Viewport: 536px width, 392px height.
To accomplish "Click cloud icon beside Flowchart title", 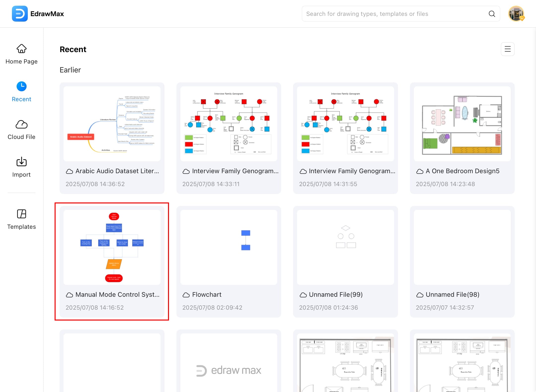I will 186,295.
